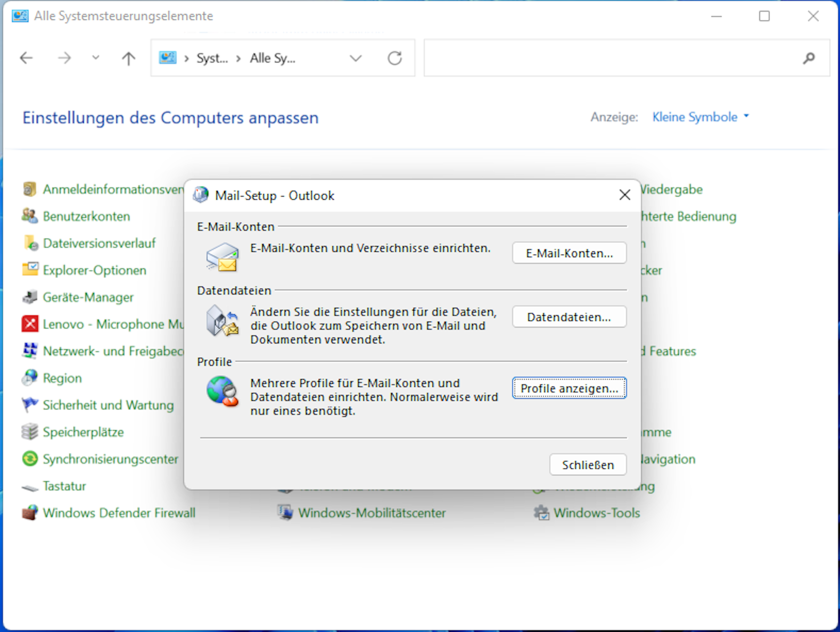Open Windows-Tools link

click(596, 513)
